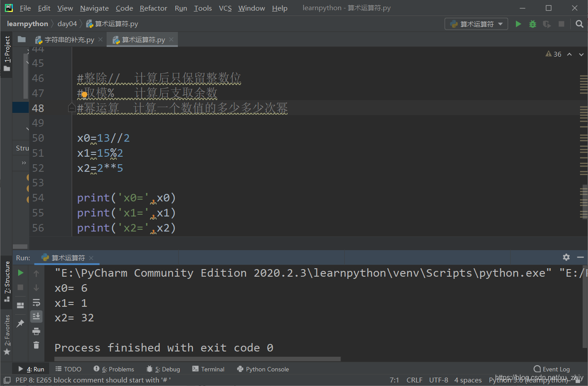Screen dimensions: 588x386
Task: Up the stack trace arrow in Run panel
Action: 36,273
